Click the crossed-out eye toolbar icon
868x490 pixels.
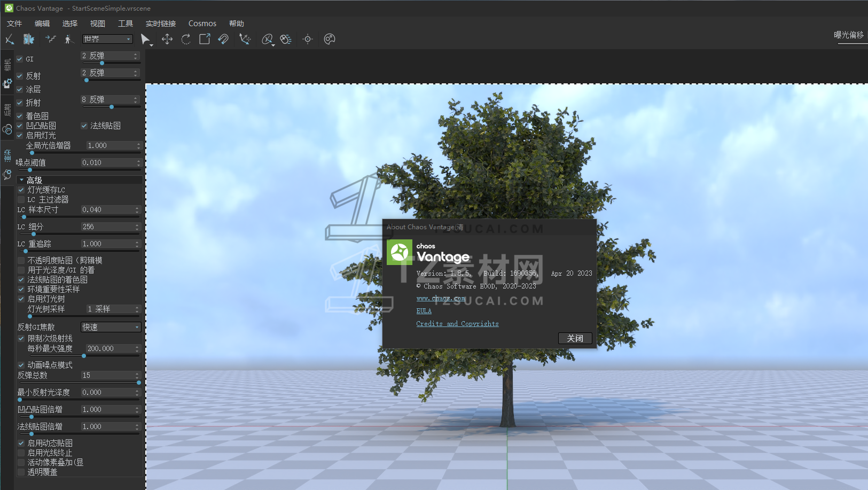(x=267, y=39)
